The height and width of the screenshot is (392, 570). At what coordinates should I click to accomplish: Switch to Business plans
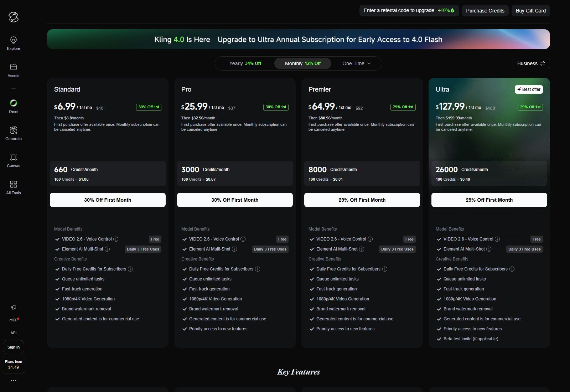coord(531,63)
